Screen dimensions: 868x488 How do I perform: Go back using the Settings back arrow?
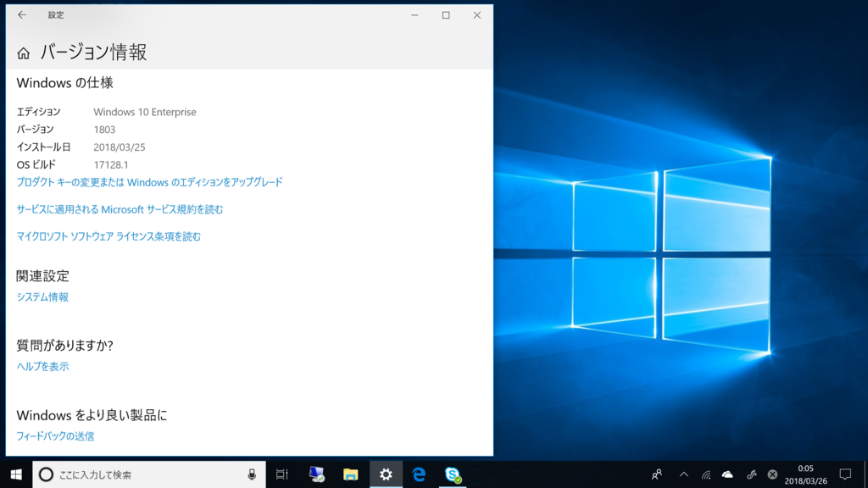click(x=21, y=15)
